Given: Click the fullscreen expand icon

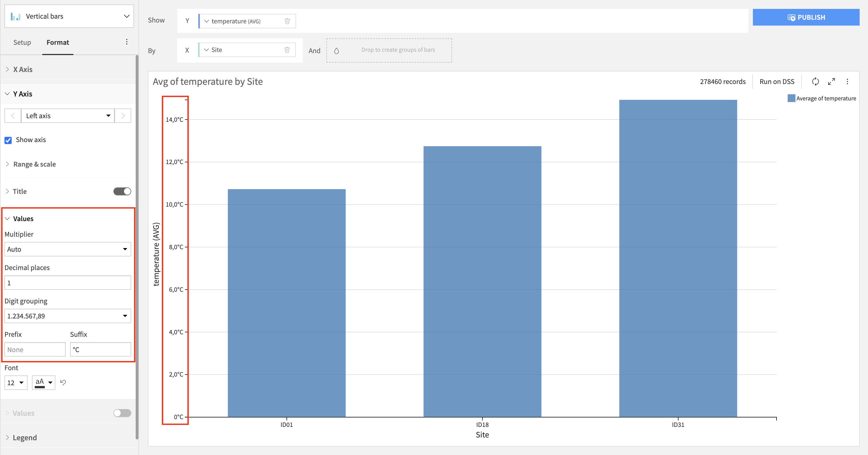Looking at the screenshot, I should [832, 81].
